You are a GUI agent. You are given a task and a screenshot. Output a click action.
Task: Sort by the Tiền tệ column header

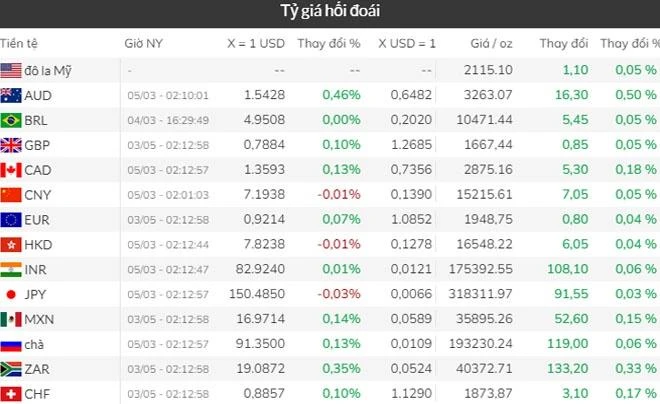(20, 44)
